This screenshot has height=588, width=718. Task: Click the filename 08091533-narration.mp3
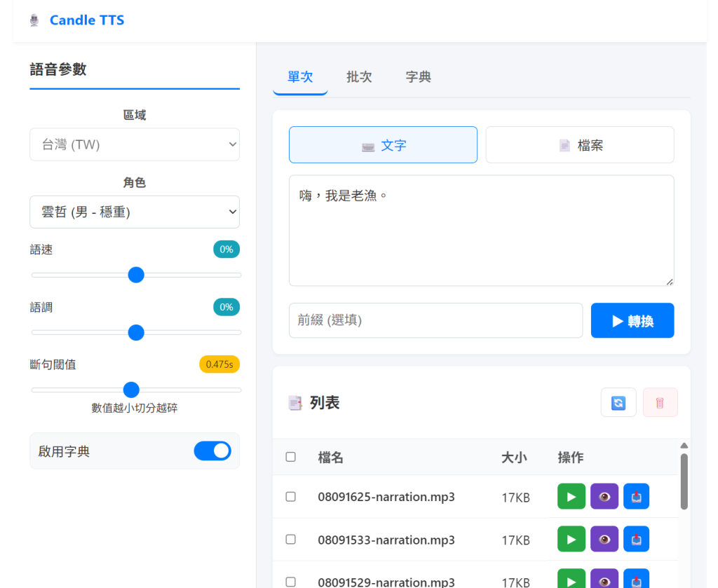[386, 540]
